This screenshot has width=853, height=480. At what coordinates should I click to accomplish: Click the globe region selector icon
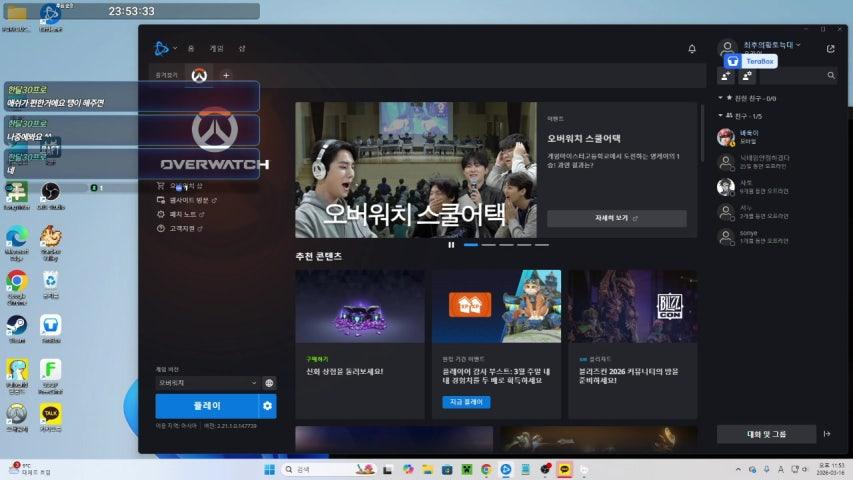point(269,382)
